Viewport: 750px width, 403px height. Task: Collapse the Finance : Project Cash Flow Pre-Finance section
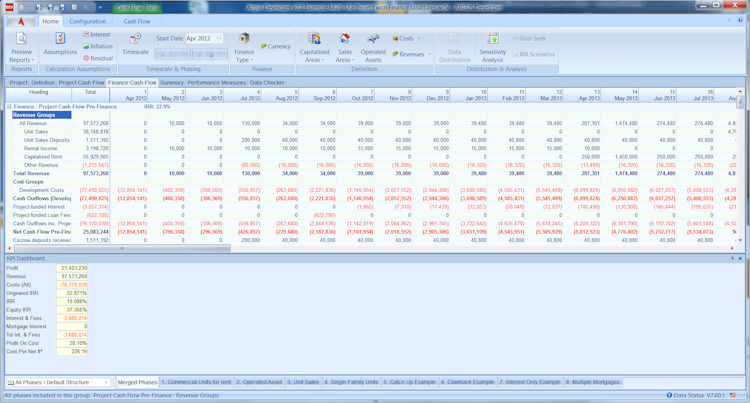9,107
